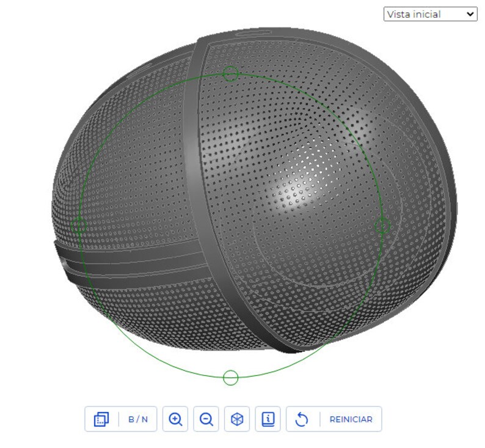Click the REINICIAR button label
This screenshot has height=448, width=485.
351,419
